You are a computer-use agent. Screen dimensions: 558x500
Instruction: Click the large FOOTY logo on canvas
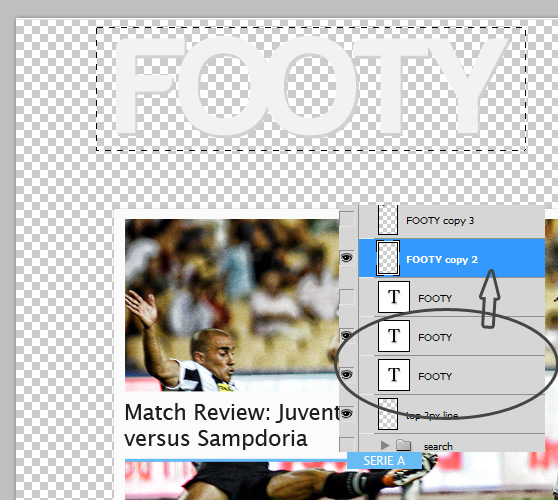pyautogui.click(x=311, y=85)
